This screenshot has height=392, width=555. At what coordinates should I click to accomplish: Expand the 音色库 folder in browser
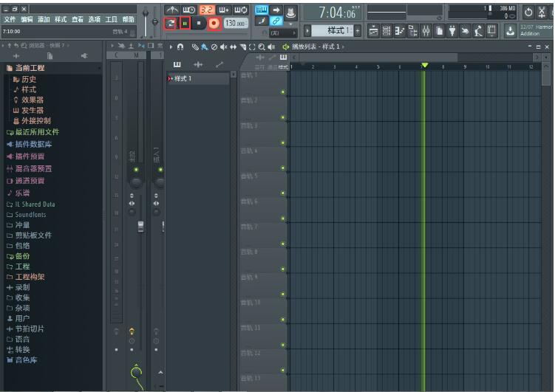pyautogui.click(x=22, y=360)
